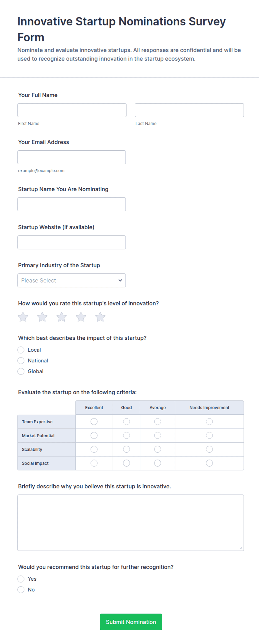
Task: Give a five-star innovation rating
Action: coord(100,317)
